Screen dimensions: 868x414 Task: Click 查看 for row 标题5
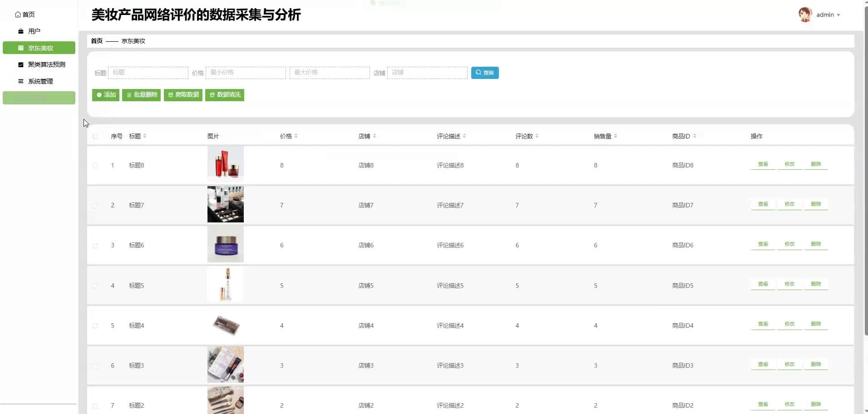[763, 284]
